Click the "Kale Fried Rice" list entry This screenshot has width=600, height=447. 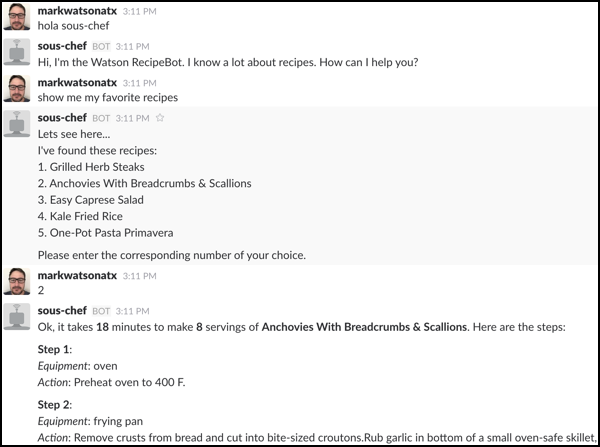click(80, 216)
